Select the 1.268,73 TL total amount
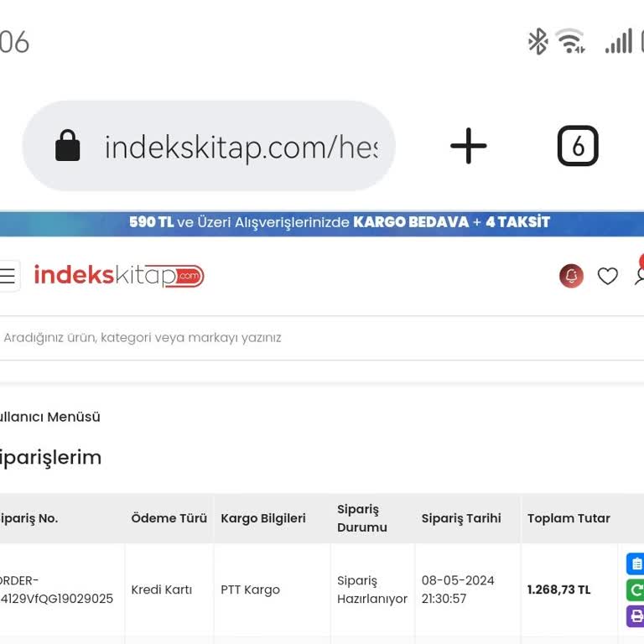This screenshot has width=644, height=644. click(559, 589)
